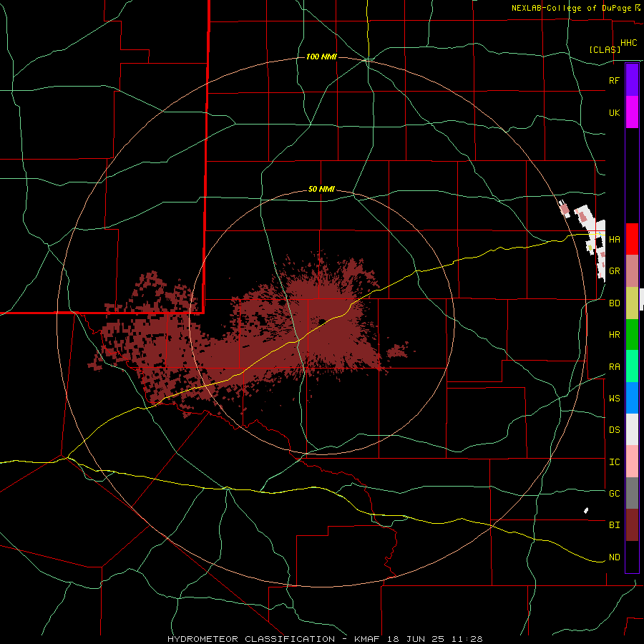Click the black radar null spot at the echo center

pyautogui.click(x=323, y=321)
